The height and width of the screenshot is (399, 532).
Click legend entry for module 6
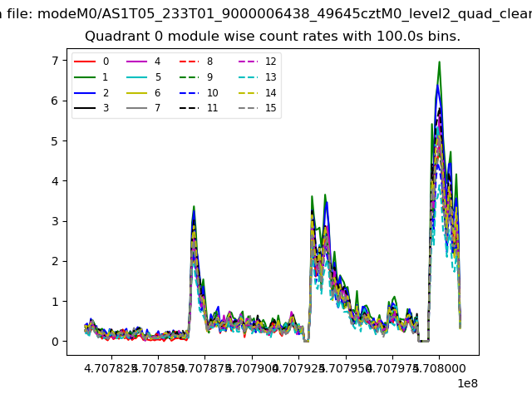point(144,92)
